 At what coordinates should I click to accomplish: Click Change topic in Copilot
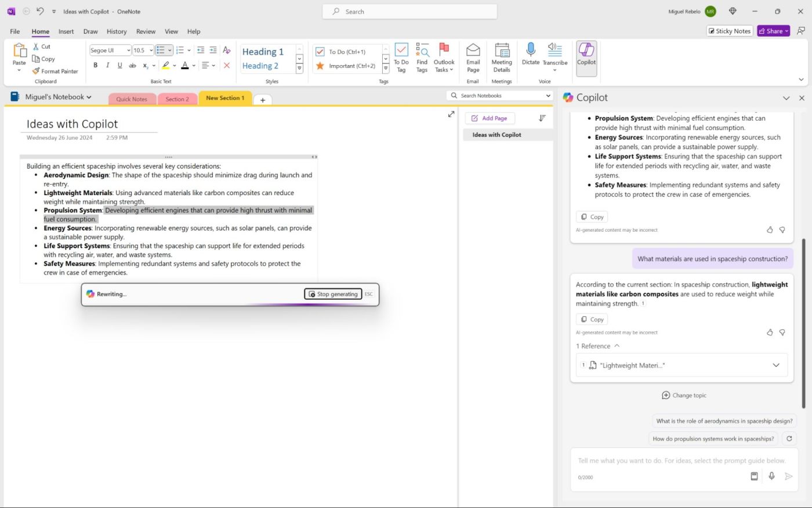[x=684, y=395]
